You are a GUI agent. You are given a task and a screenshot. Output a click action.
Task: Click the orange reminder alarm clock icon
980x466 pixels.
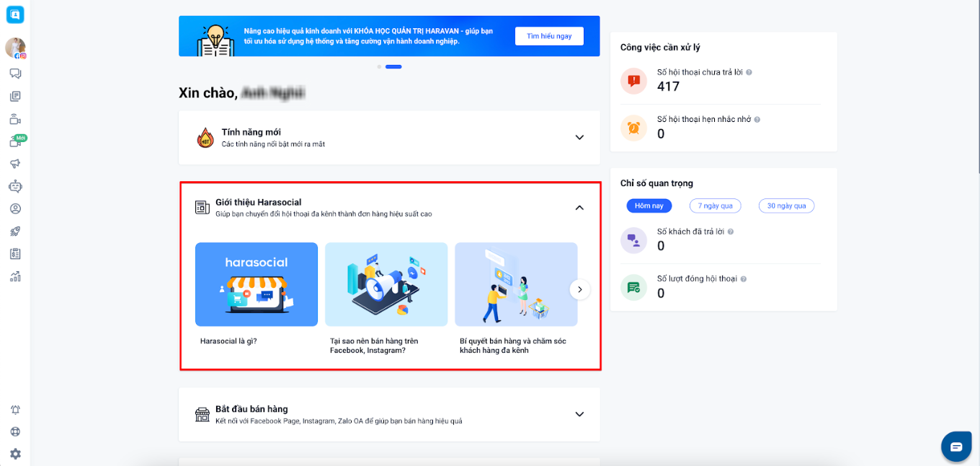(633, 128)
